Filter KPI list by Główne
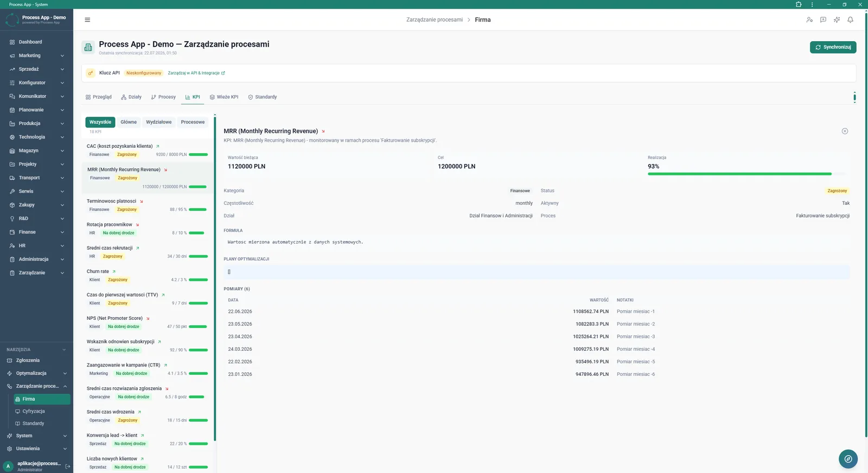The height and width of the screenshot is (473, 868). point(129,122)
